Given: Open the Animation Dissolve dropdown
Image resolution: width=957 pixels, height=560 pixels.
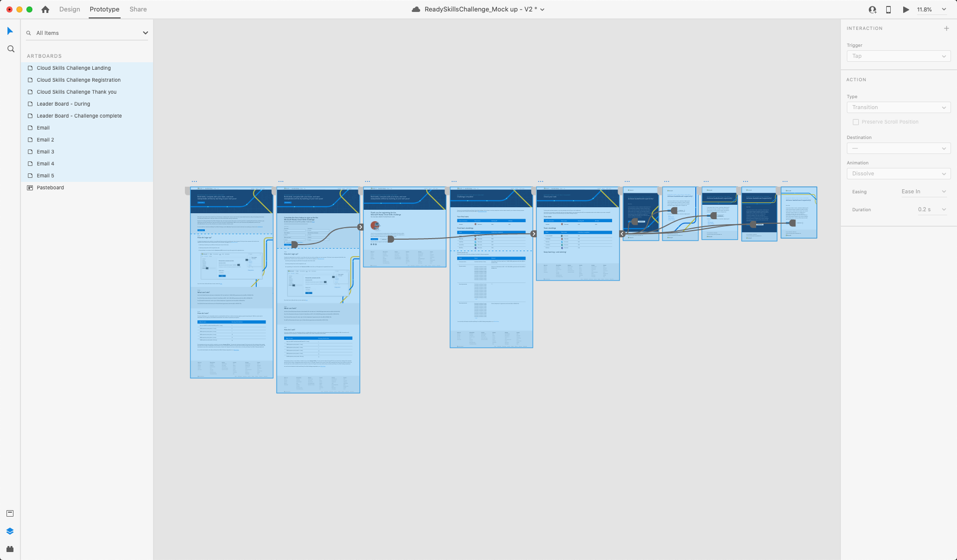Looking at the screenshot, I should click(898, 174).
